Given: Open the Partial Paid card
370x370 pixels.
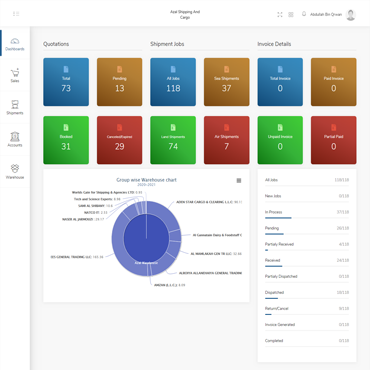Looking at the screenshot, I should (x=334, y=140).
